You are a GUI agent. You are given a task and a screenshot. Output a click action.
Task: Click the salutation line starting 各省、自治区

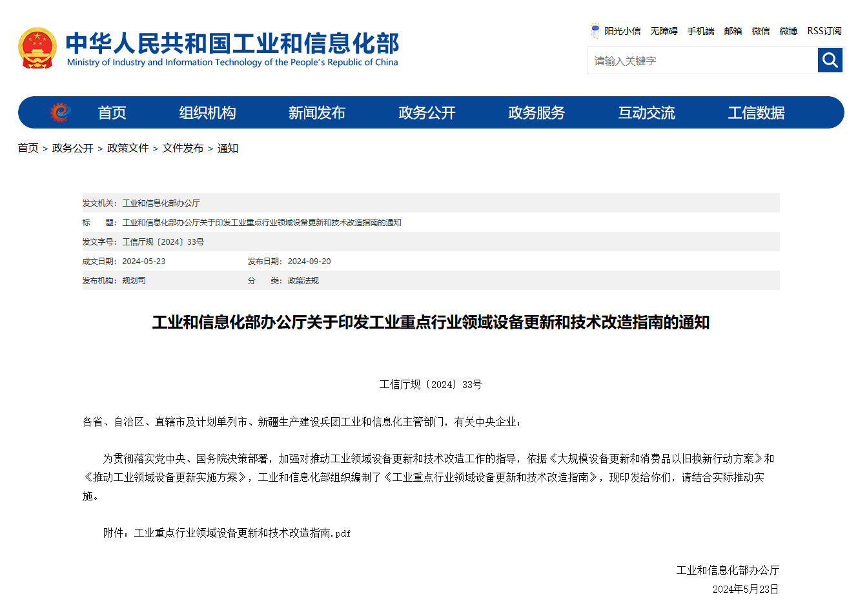coord(301,422)
